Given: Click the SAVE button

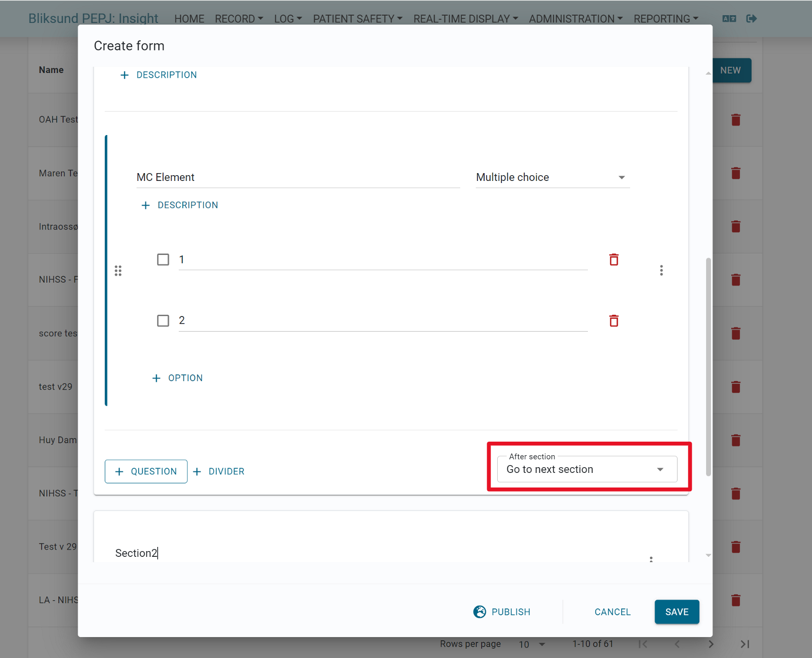Looking at the screenshot, I should click(676, 612).
